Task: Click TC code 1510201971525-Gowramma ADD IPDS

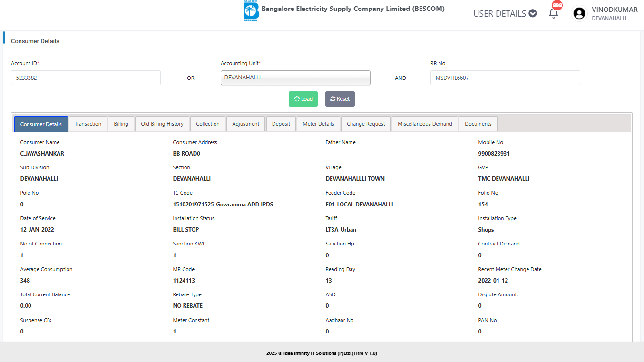Action: tap(223, 205)
